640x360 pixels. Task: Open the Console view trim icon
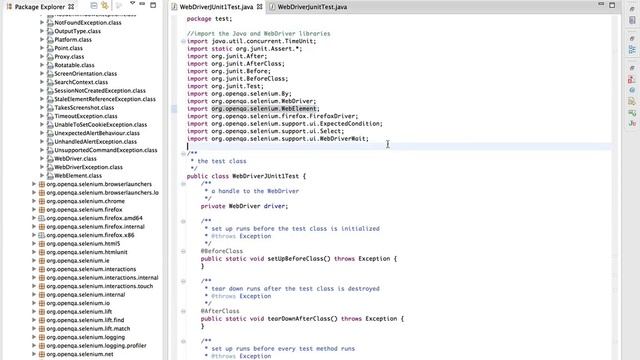tap(632, 112)
